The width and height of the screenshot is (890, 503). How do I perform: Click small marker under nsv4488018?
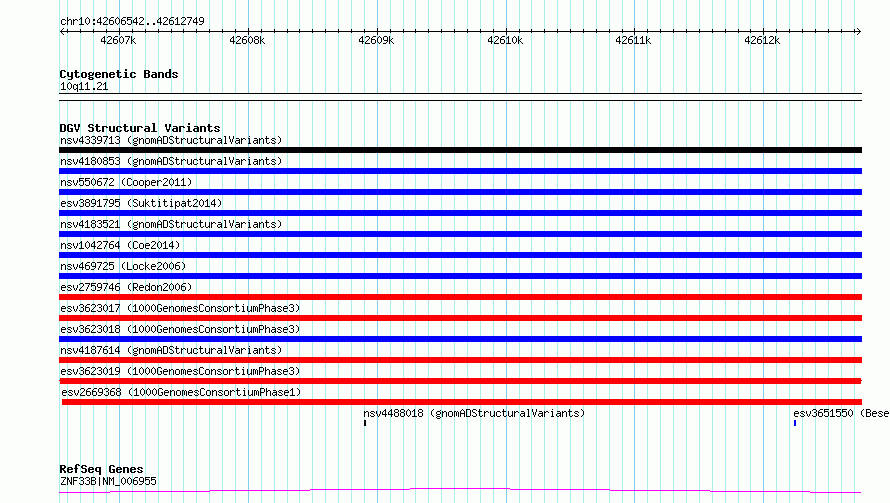point(365,423)
